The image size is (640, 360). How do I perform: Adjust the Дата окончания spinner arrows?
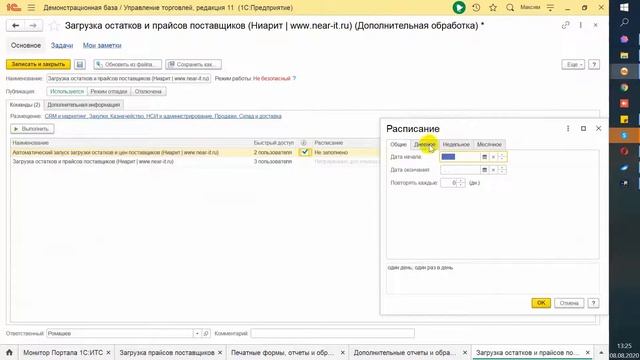click(502, 170)
